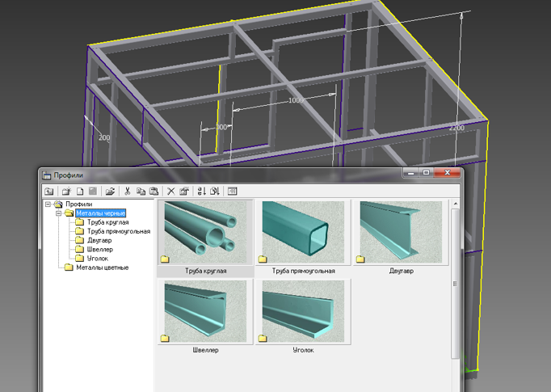Click the new document toolbar icon
This screenshot has width=551, height=392.
coord(80,192)
